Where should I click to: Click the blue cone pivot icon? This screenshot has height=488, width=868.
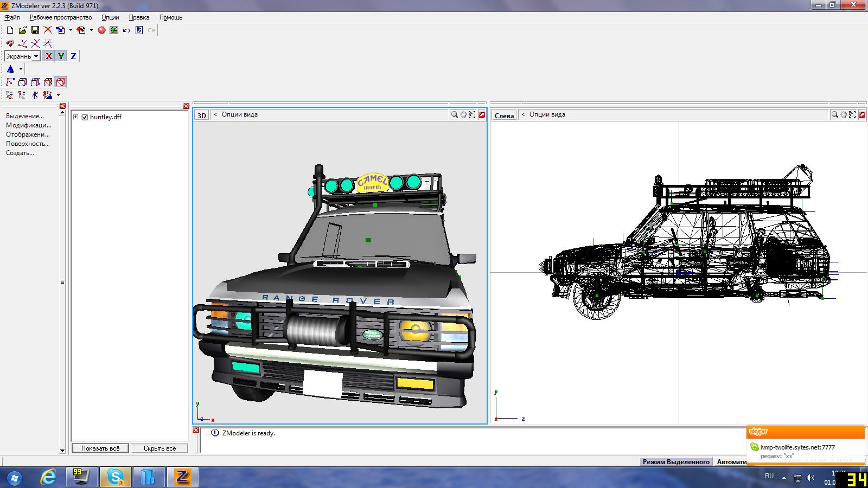(x=10, y=69)
